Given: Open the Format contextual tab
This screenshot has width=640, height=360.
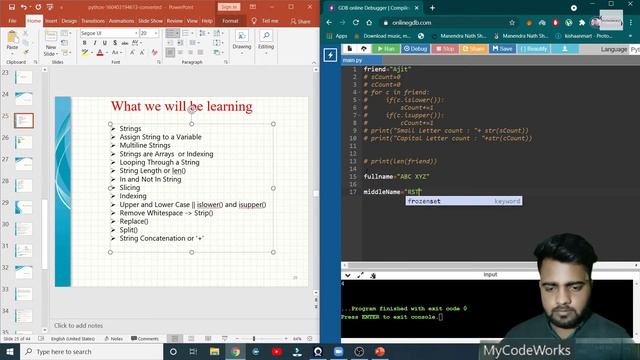Looking at the screenshot, I should [x=230, y=21].
